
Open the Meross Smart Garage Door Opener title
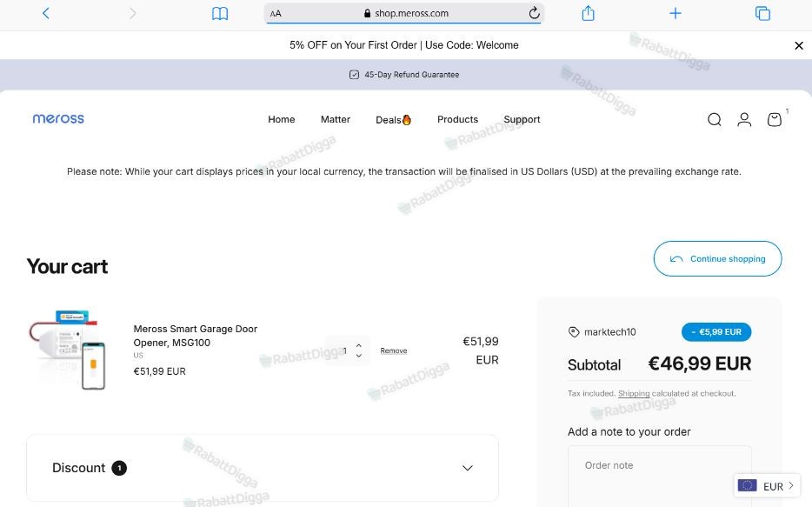click(196, 336)
